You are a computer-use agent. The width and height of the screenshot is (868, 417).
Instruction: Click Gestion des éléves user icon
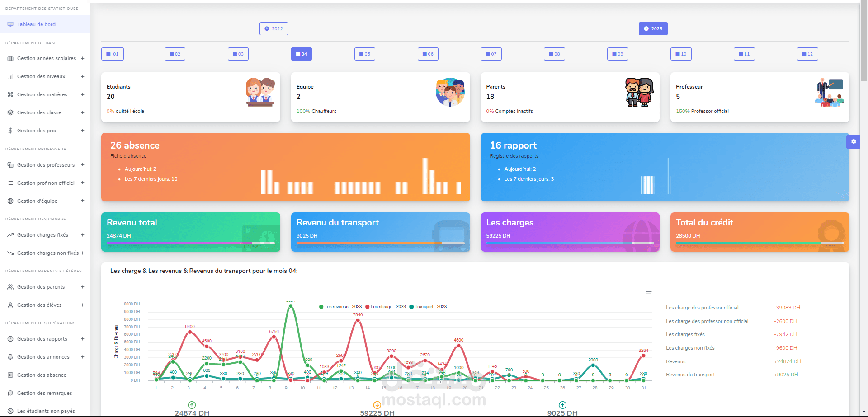tap(10, 305)
